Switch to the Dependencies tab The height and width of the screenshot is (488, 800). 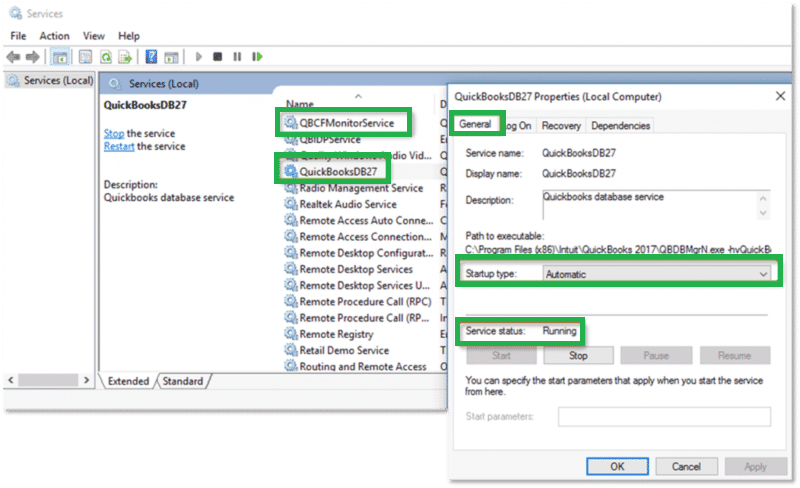point(620,126)
